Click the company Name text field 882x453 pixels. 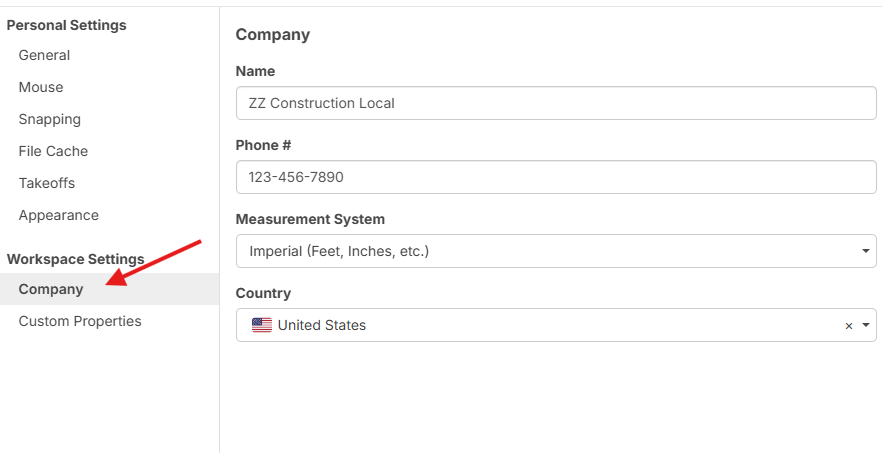point(556,103)
